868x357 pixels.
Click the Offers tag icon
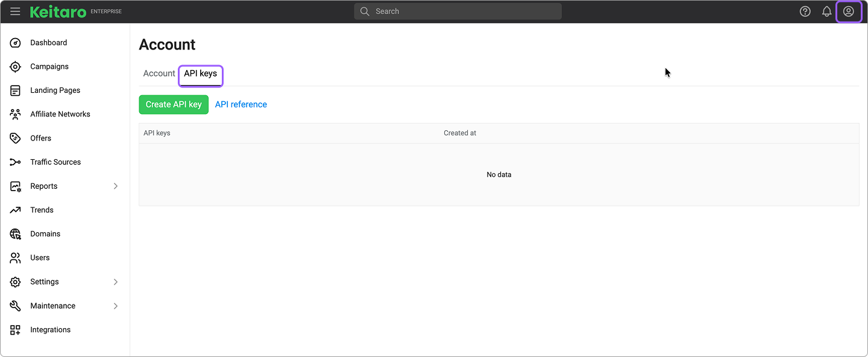pyautogui.click(x=16, y=138)
